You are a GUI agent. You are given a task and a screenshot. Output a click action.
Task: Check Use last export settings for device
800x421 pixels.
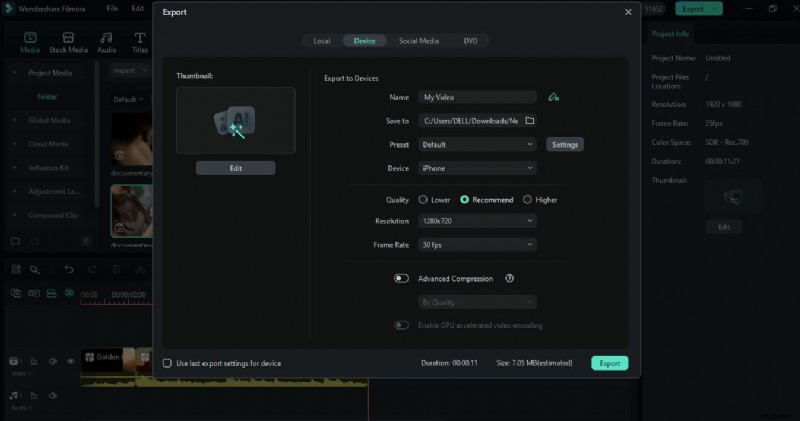coord(167,363)
